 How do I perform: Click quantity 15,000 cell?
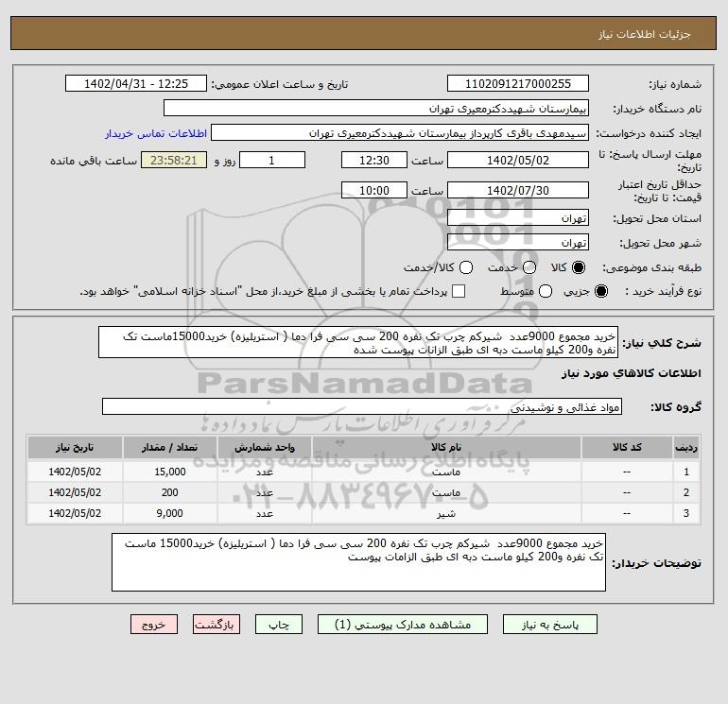(170, 472)
